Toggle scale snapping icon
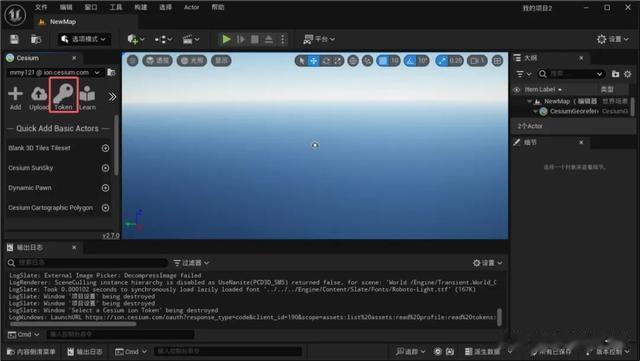640x361 pixels. (x=442, y=61)
